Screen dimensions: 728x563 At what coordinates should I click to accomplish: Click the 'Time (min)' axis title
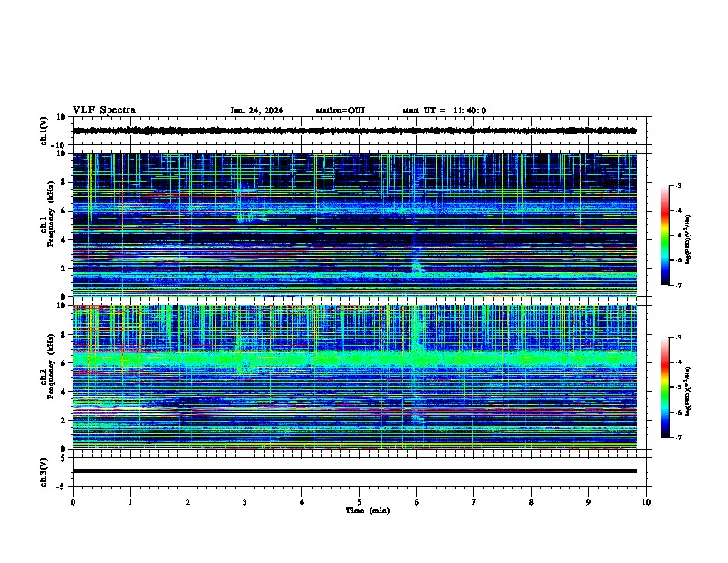click(x=368, y=511)
